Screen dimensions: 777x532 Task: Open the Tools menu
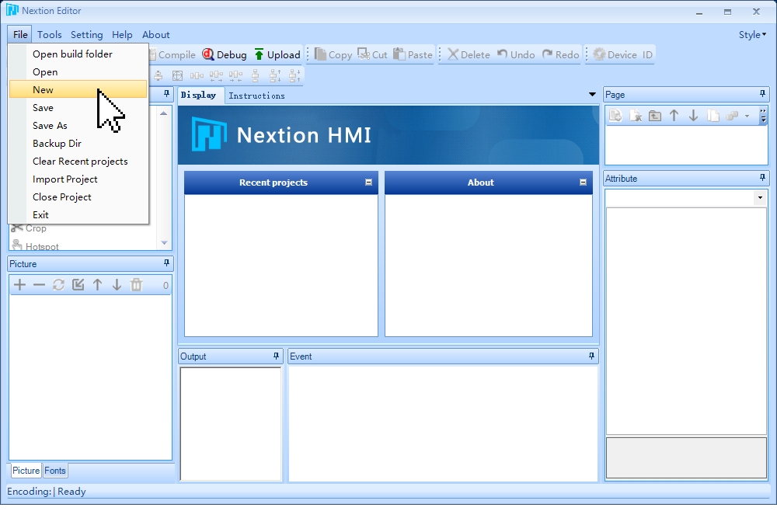point(50,35)
